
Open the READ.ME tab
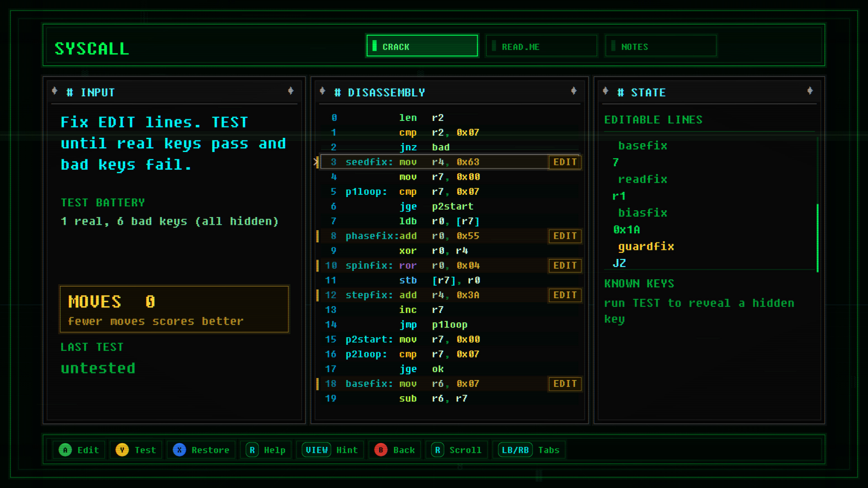542,46
